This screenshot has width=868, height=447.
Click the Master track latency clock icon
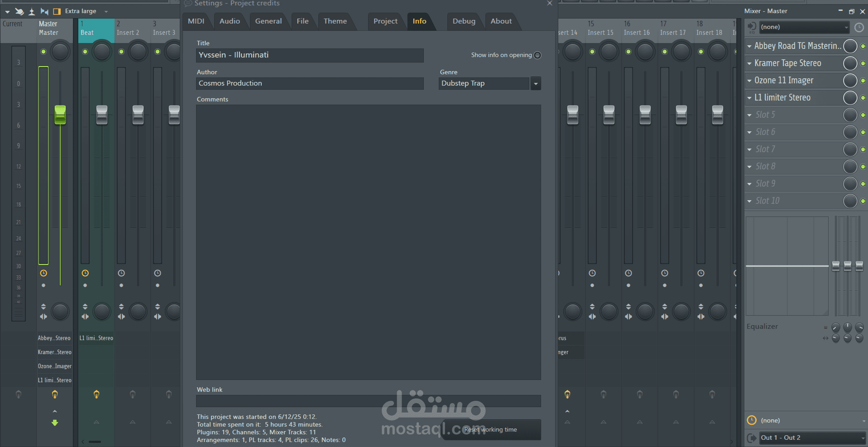[43, 273]
